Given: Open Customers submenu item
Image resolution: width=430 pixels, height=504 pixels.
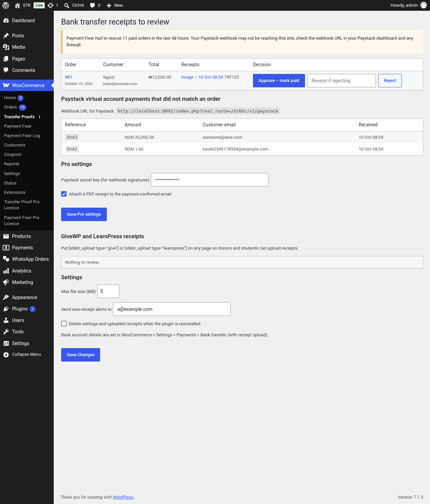Looking at the screenshot, I should pyautogui.click(x=14, y=145).
